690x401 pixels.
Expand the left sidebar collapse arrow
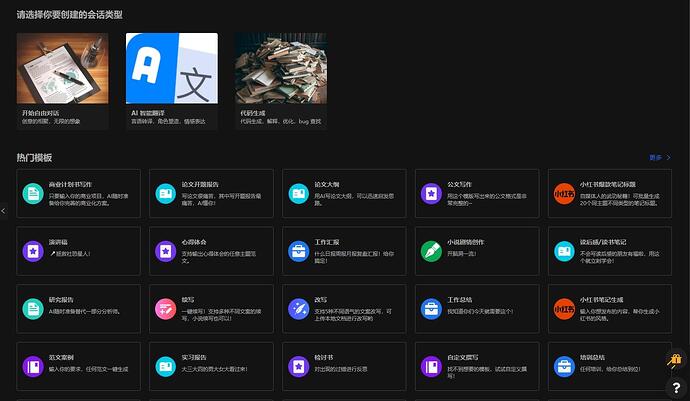[x=4, y=211]
